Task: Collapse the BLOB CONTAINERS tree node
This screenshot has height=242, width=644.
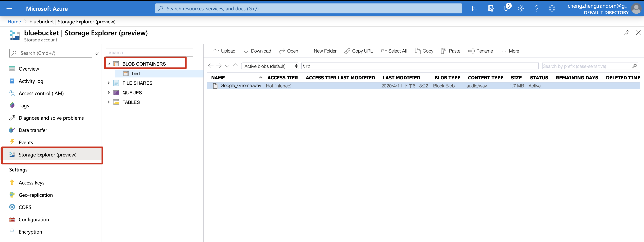Action: 109,64
